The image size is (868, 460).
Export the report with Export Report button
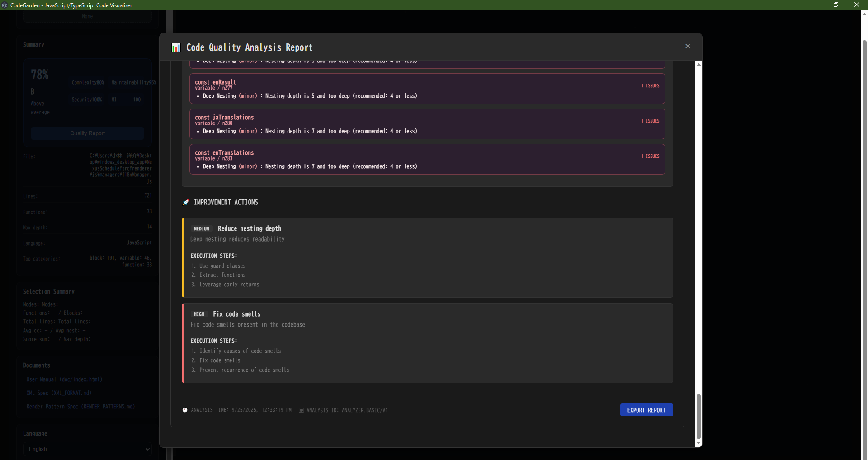click(x=646, y=410)
